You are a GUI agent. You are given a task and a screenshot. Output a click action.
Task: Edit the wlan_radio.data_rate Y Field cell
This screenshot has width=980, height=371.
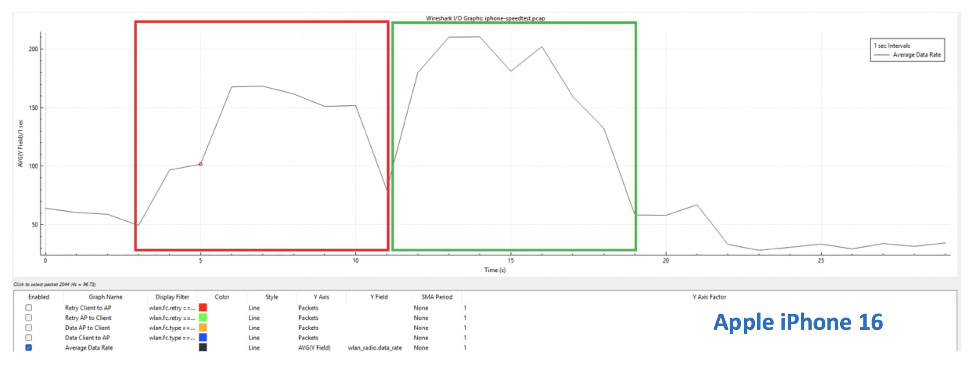[x=374, y=348]
